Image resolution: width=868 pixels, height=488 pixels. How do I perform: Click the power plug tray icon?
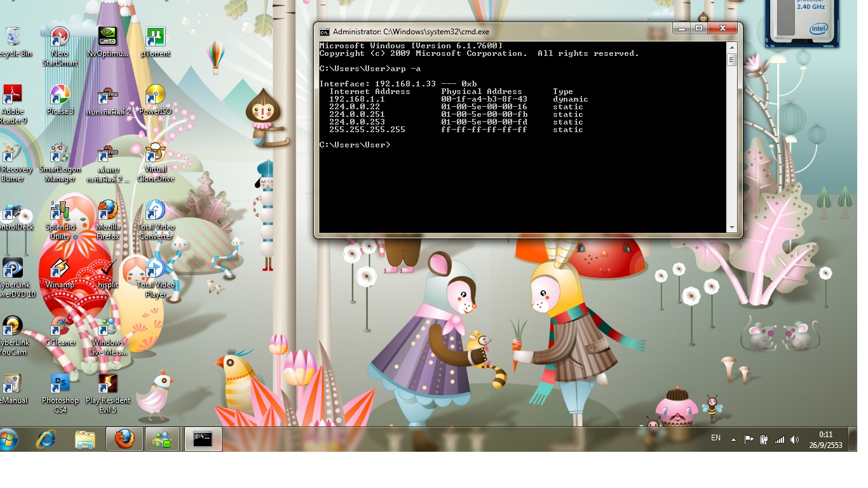[x=764, y=439]
